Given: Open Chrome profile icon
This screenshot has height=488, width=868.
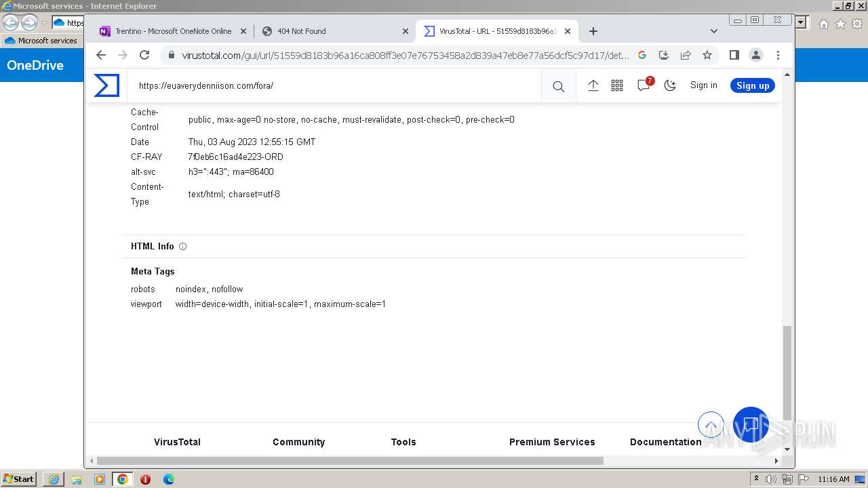Looking at the screenshot, I should pyautogui.click(x=756, y=55).
